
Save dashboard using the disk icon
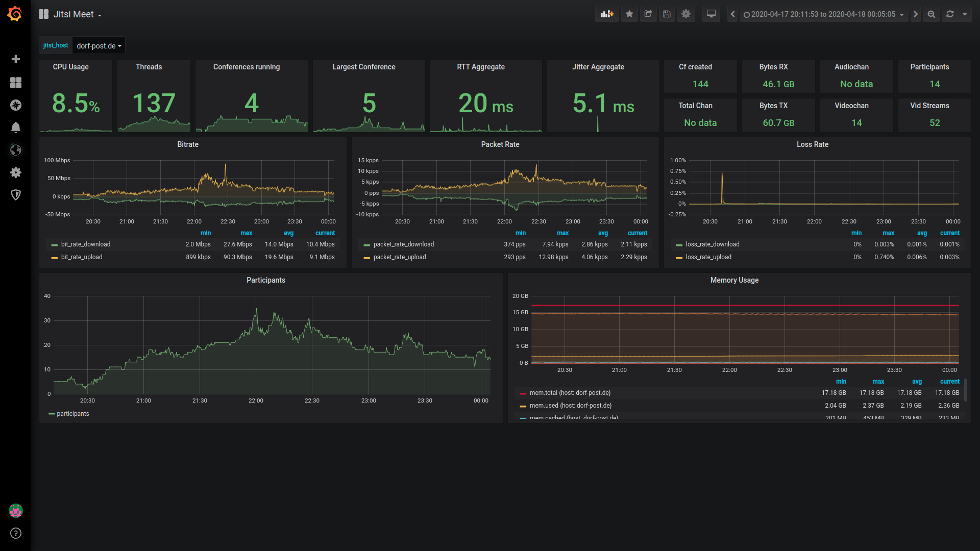667,14
